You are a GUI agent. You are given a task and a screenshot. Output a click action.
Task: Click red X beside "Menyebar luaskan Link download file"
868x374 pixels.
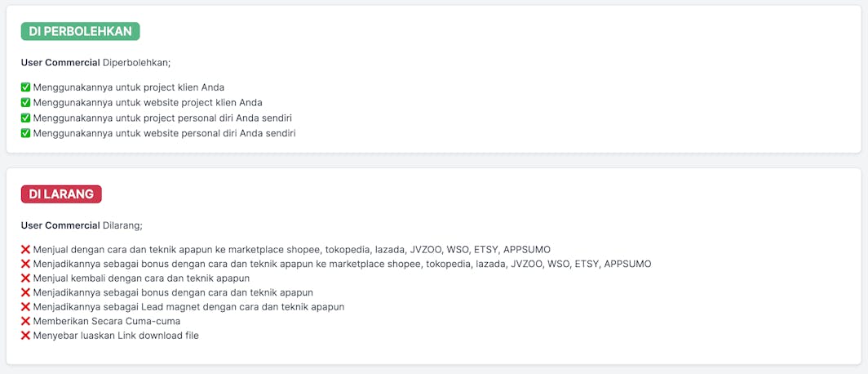pos(25,336)
